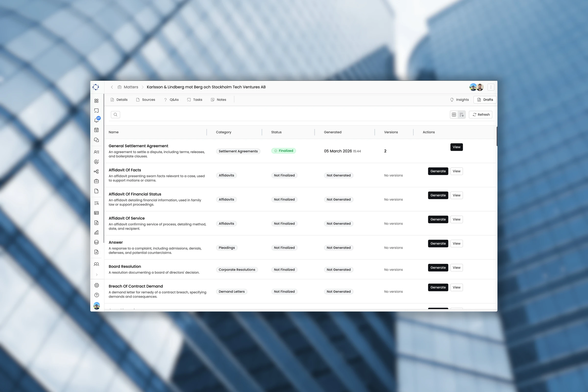The image size is (588, 392).
Task: Open the briefcase matters sidebar icon
Action: coord(97,181)
